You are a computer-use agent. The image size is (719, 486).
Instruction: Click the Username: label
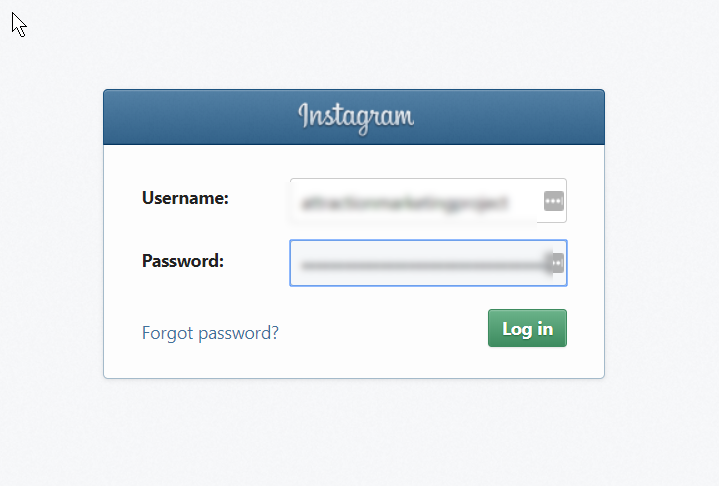[185, 198]
